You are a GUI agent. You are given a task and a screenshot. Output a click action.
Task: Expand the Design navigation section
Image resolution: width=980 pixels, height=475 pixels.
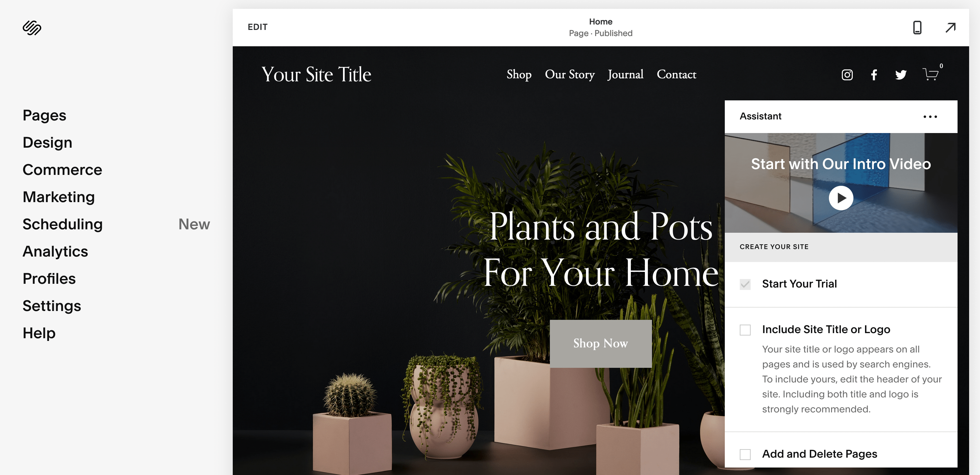(48, 143)
